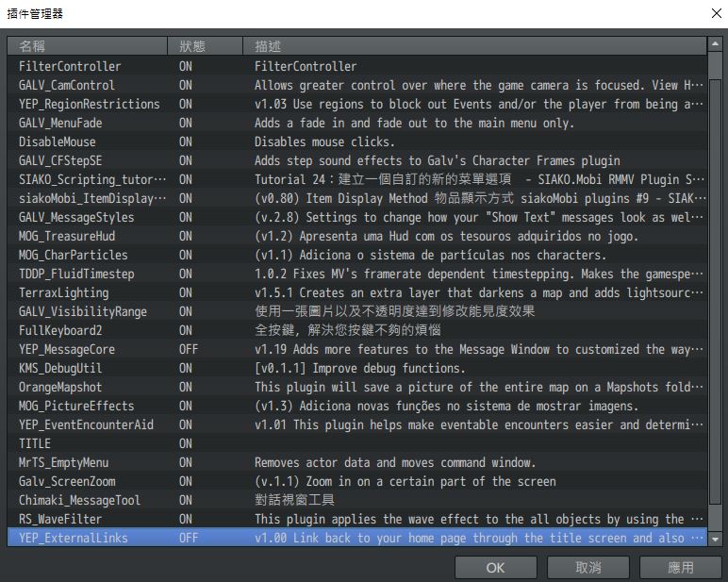Click the vertical scrollbar thumb
This screenshot has width=728, height=582.
[715, 291]
